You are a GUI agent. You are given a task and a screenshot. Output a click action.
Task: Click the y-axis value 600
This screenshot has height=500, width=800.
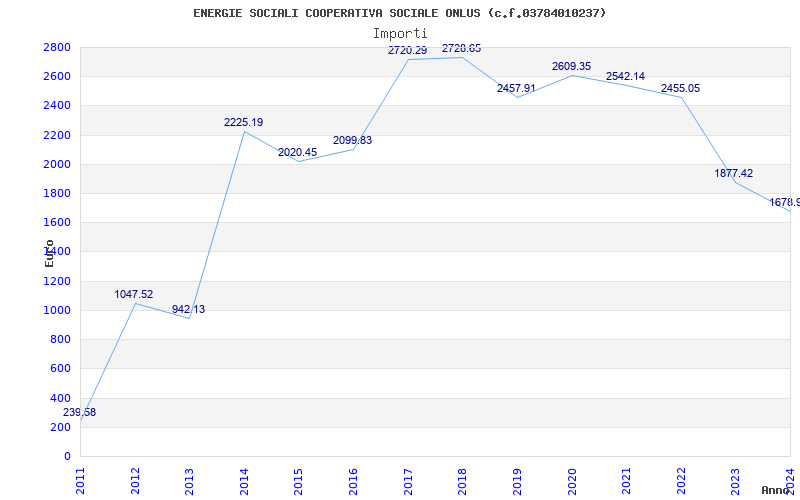pyautogui.click(x=61, y=368)
